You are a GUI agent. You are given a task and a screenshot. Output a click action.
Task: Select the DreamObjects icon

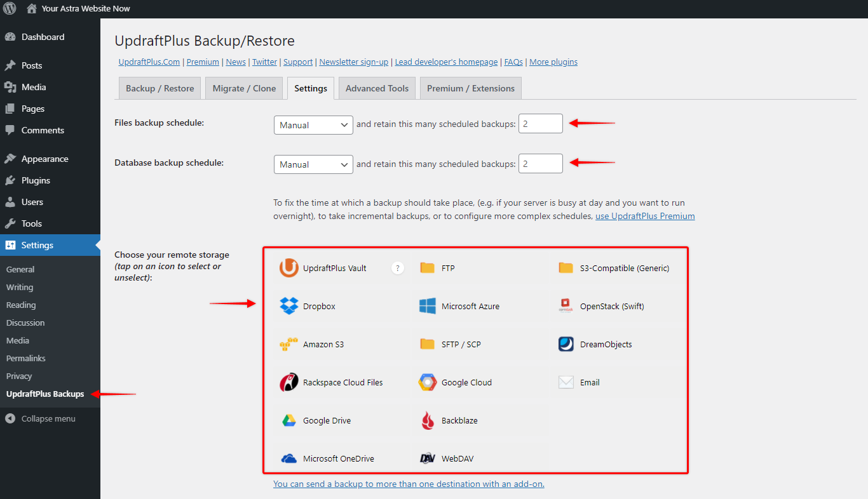pyautogui.click(x=566, y=344)
